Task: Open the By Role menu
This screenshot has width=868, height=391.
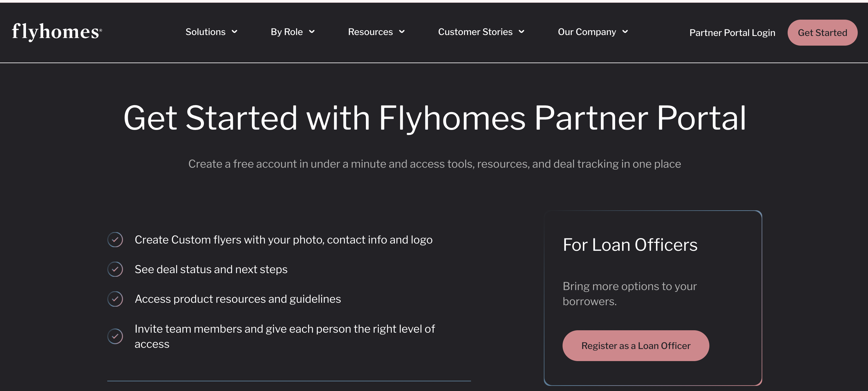Action: [x=287, y=32]
